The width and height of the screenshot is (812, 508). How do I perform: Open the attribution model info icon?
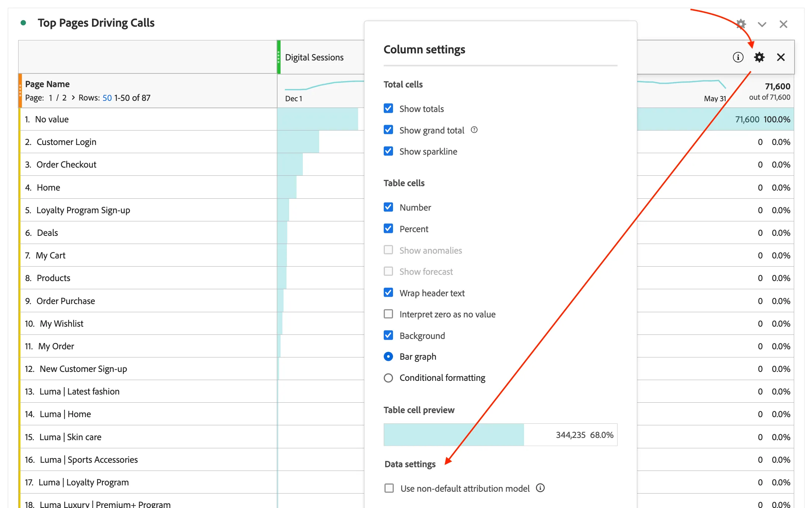click(x=540, y=488)
